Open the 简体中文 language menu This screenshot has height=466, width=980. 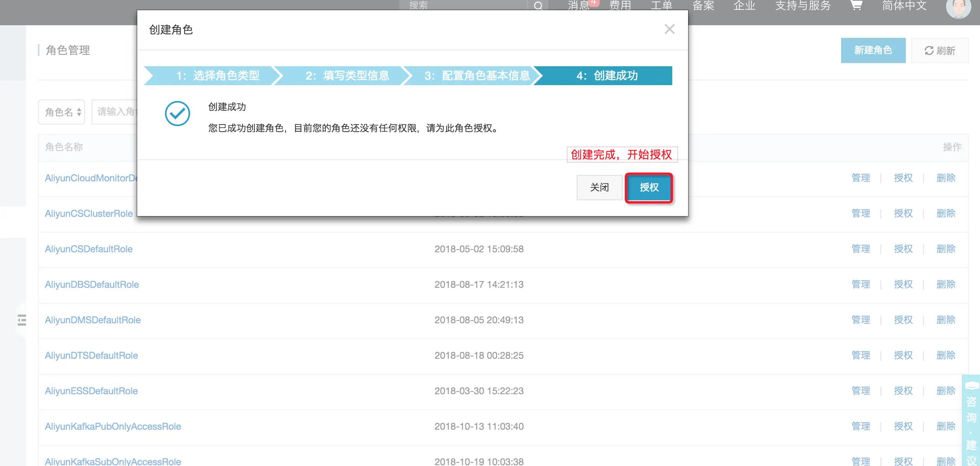pos(904,6)
